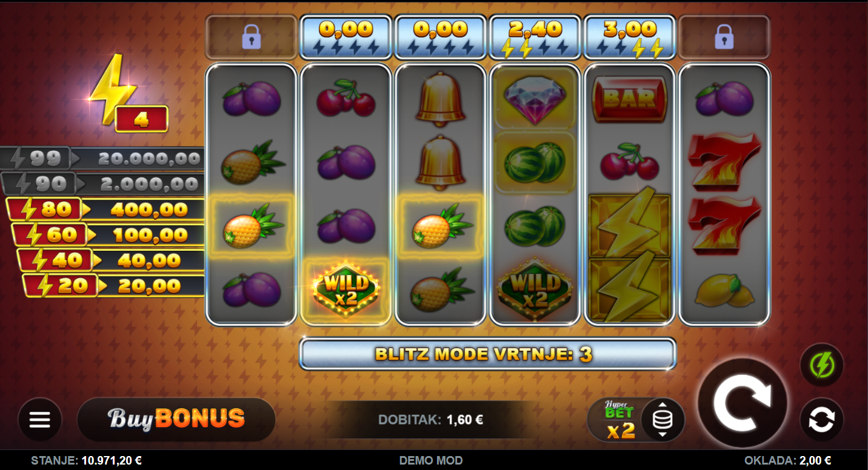Screen dimensions: 868x470
Task: Open bet amount coin stack selector
Action: point(663,420)
